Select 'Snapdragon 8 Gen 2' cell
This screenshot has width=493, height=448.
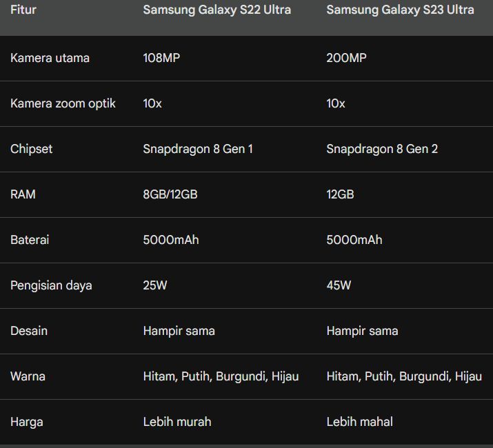coord(382,150)
